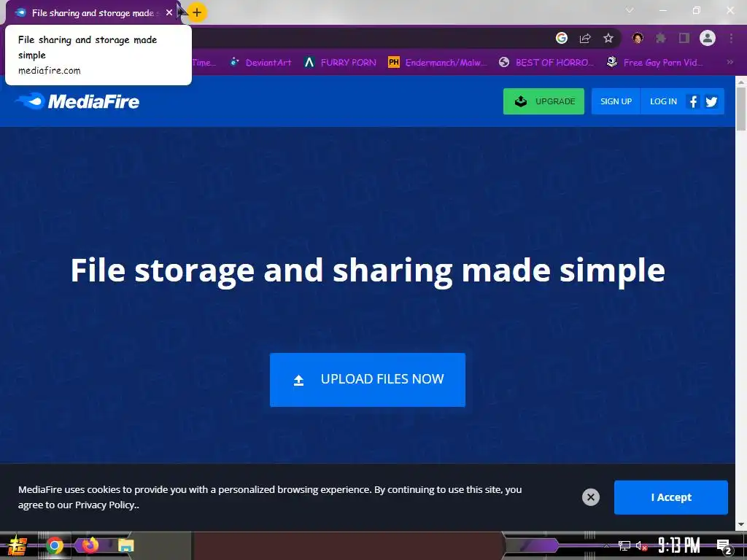Image resolution: width=747 pixels, height=560 pixels.
Task: Click the Chrome taskbar icon
Action: (x=54, y=545)
